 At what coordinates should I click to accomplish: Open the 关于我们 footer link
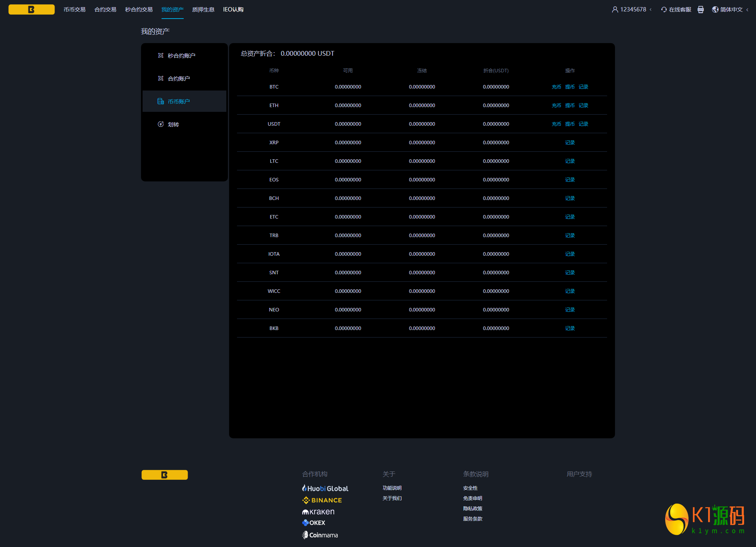click(392, 498)
